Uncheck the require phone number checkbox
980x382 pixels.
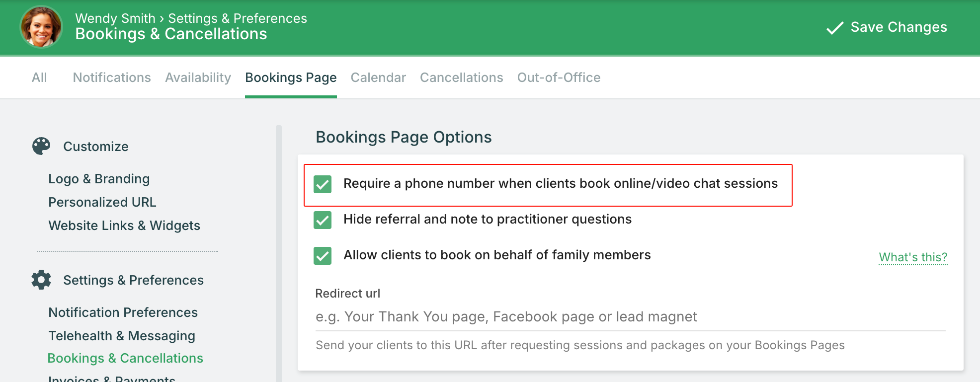click(323, 184)
